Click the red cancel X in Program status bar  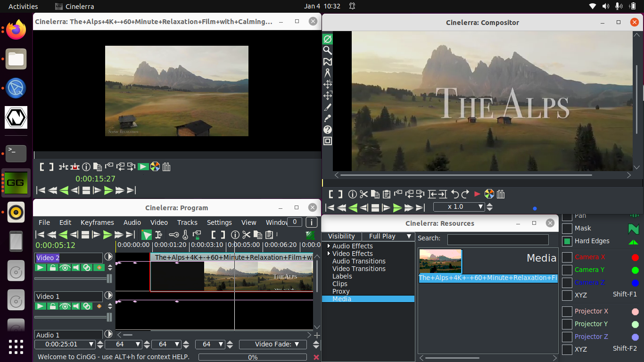pyautogui.click(x=316, y=357)
